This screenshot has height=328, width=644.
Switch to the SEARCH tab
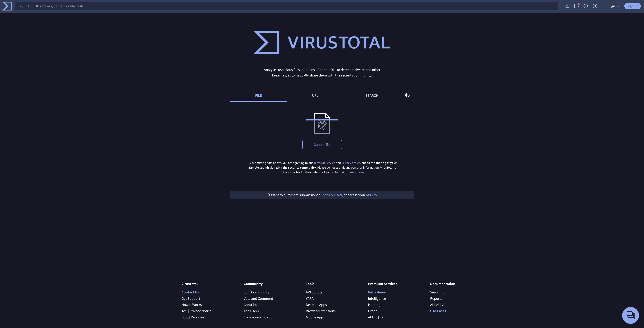tap(372, 96)
